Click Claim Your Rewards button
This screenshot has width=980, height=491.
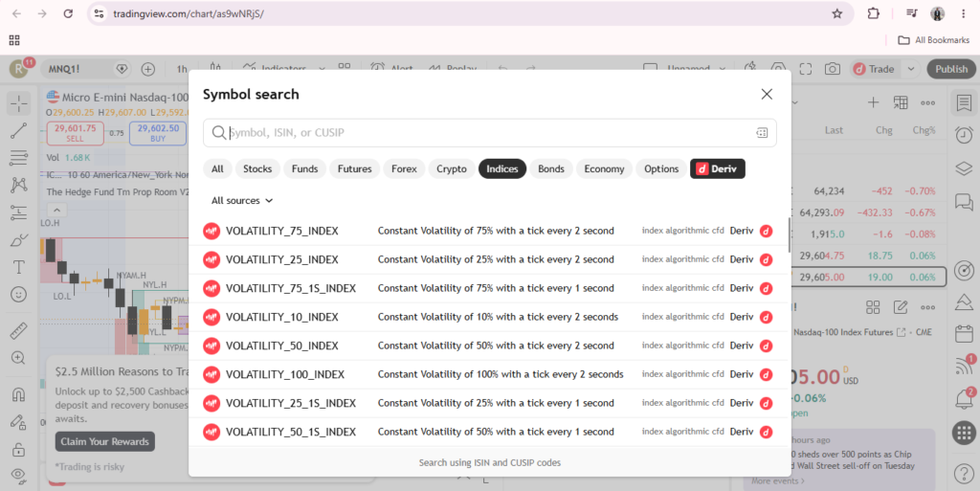pos(105,441)
